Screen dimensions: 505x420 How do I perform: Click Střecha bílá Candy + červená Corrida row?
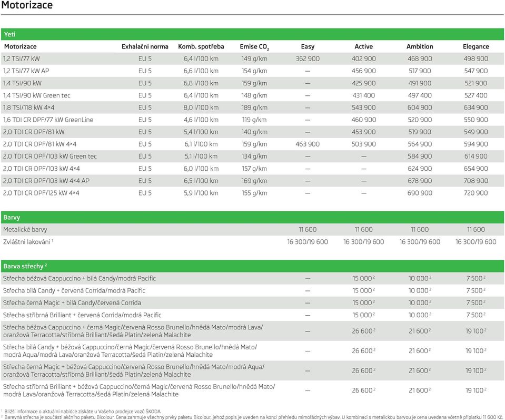click(253, 291)
